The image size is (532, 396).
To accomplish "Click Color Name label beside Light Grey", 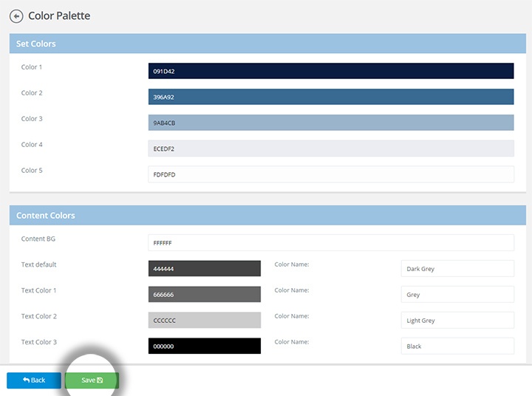I will pyautogui.click(x=292, y=315).
